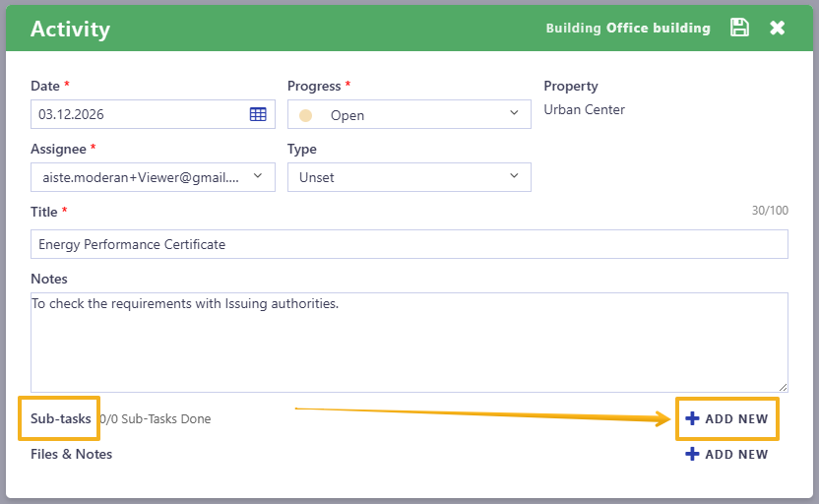Image resolution: width=819 pixels, height=504 pixels.
Task: Click the 0/0 Sub-Tasks Done text
Action: (x=156, y=419)
